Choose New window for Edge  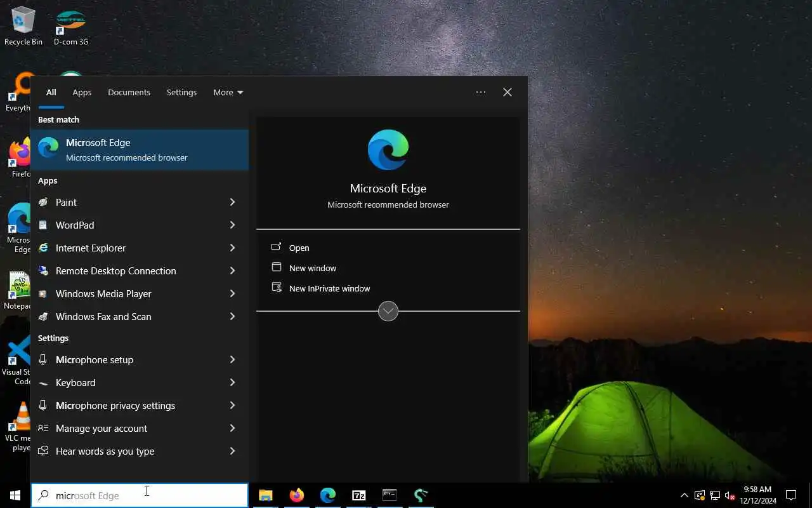pyautogui.click(x=313, y=268)
